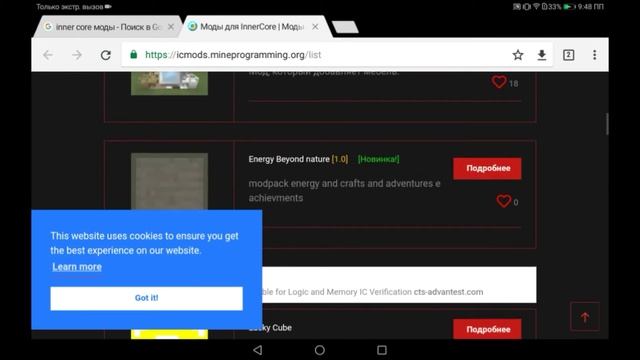The height and width of the screenshot is (360, 640).
Task: Open the tab switcher showing 2 tabs
Action: [x=569, y=55]
